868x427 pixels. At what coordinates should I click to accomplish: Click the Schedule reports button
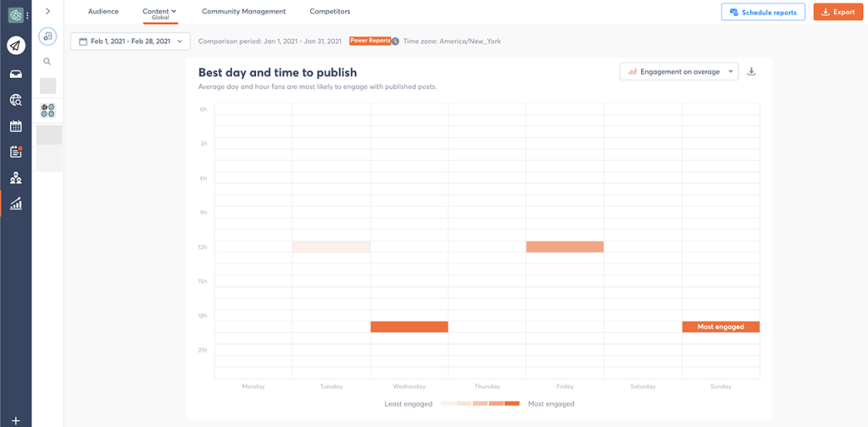click(763, 12)
